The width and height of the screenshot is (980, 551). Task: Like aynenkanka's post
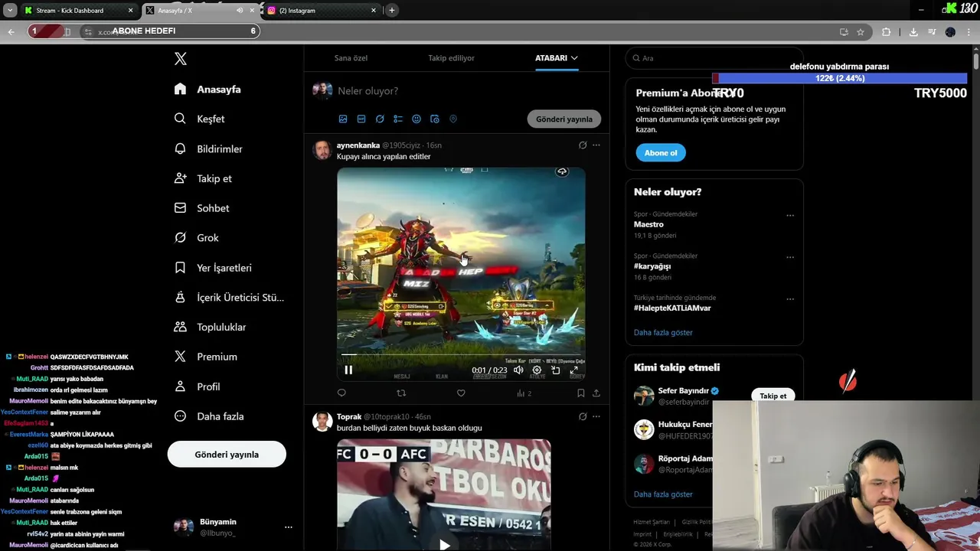click(461, 393)
